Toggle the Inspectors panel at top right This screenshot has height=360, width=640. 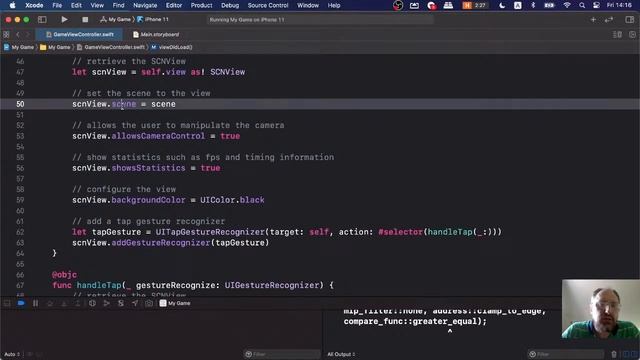pyautogui.click(x=629, y=19)
